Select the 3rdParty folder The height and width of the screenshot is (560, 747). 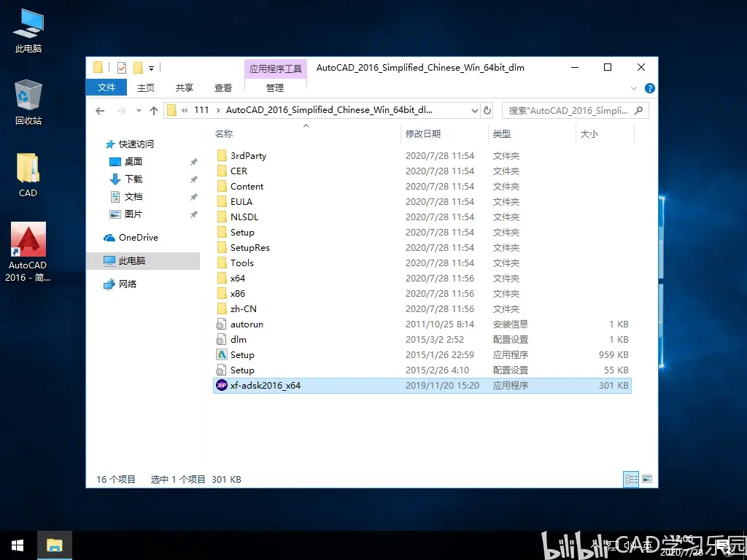[x=422, y=156]
